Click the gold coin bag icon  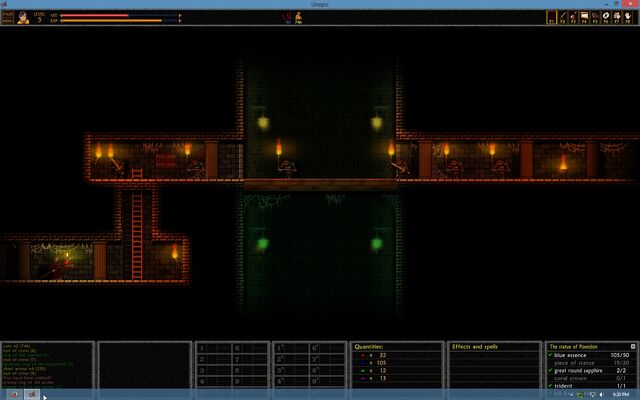(298, 18)
